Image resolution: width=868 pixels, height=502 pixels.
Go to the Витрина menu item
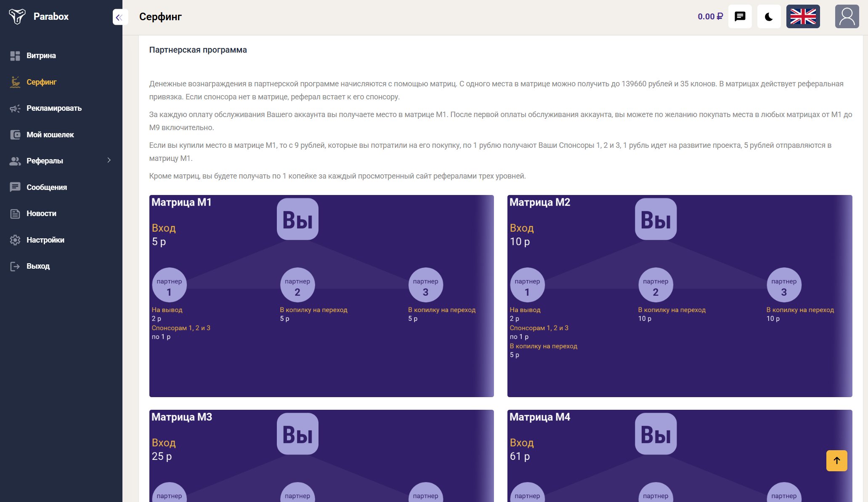[x=41, y=56]
